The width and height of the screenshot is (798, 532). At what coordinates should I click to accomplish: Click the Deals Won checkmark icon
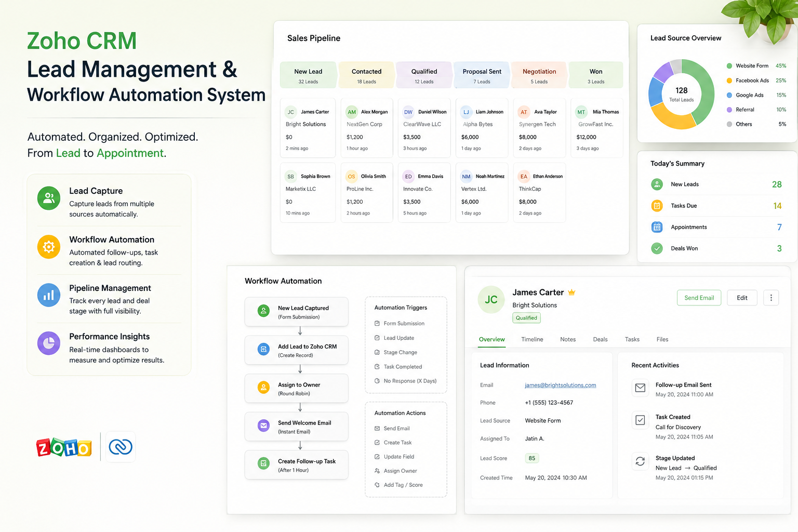[x=657, y=248]
